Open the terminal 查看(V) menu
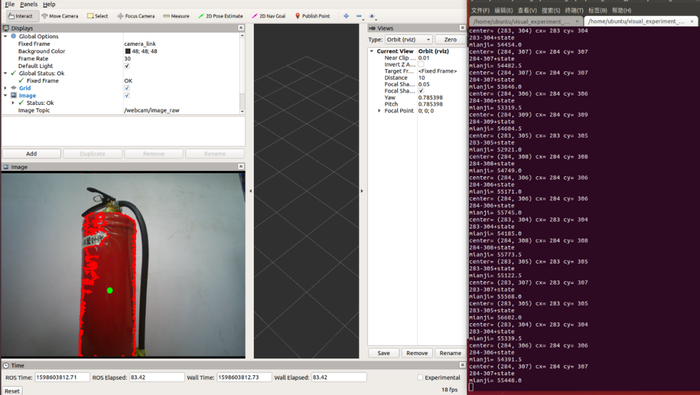Image resolution: width=700 pixels, height=395 pixels. click(527, 10)
